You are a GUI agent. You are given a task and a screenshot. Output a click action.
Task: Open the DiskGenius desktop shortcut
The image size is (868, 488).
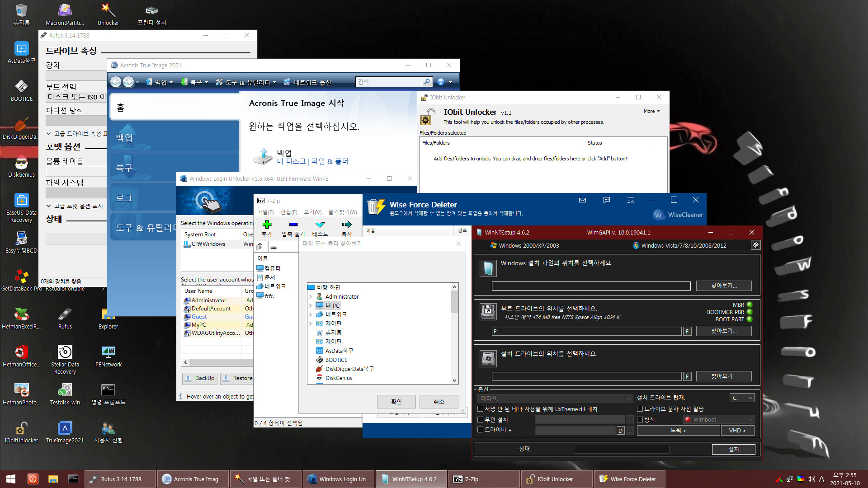[21, 166]
